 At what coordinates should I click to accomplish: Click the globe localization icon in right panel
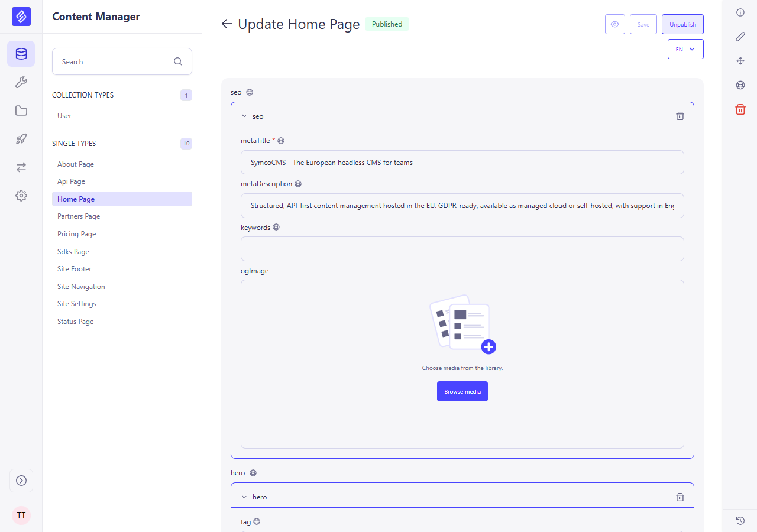pos(740,85)
